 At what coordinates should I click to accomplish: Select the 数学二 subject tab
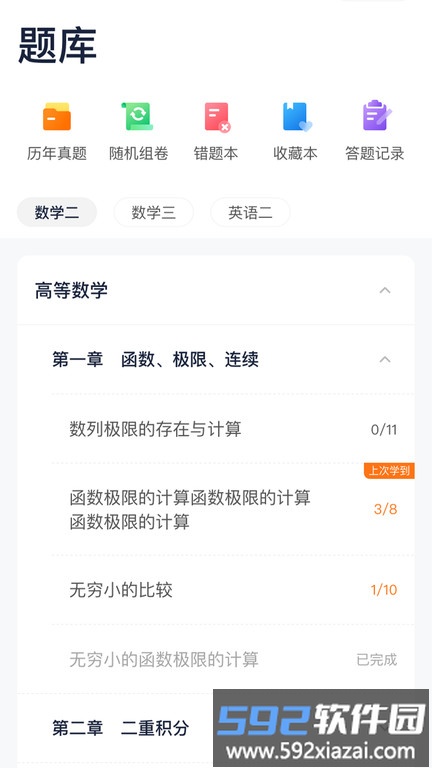tap(57, 213)
